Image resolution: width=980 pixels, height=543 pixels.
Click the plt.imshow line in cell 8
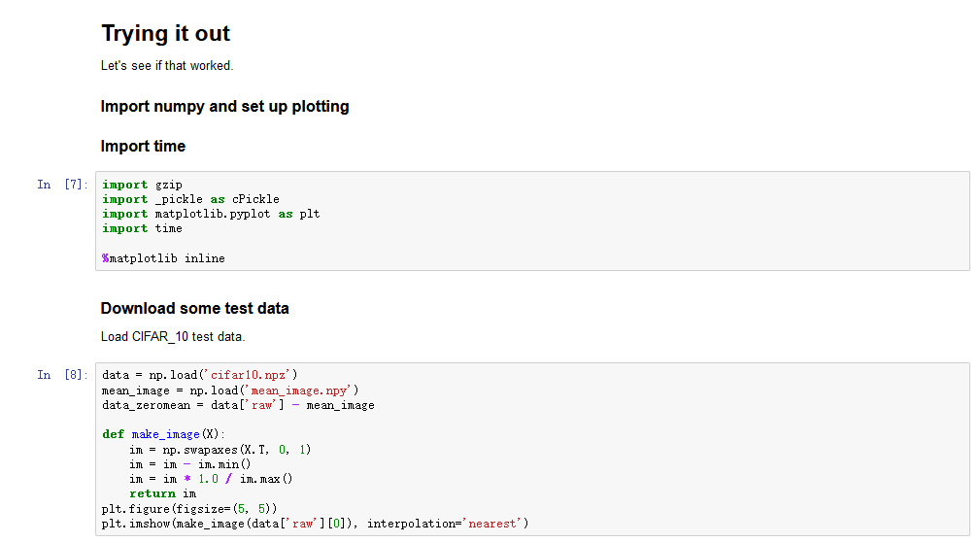[x=315, y=524]
